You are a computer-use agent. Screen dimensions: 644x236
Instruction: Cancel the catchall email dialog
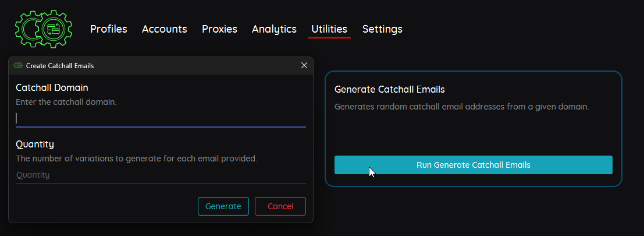280,206
